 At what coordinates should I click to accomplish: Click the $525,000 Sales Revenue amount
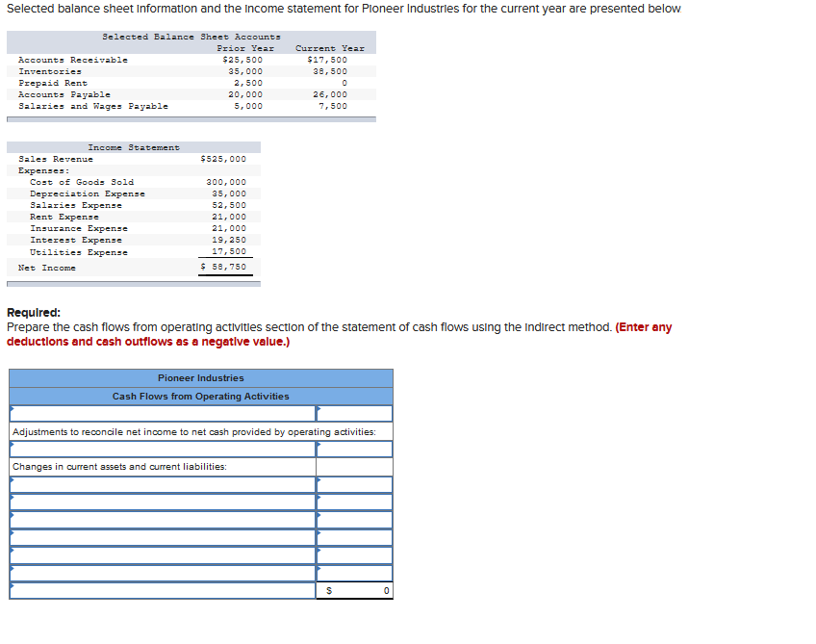pyautogui.click(x=223, y=159)
